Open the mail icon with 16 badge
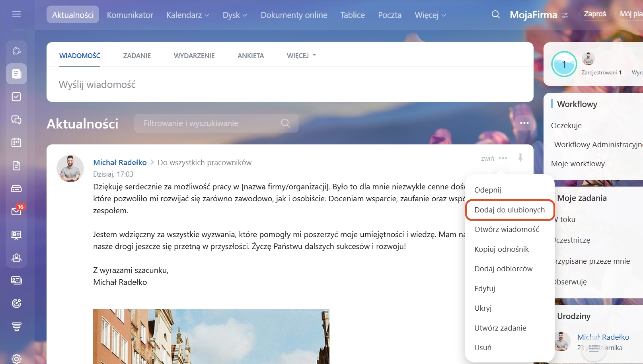 16,211
